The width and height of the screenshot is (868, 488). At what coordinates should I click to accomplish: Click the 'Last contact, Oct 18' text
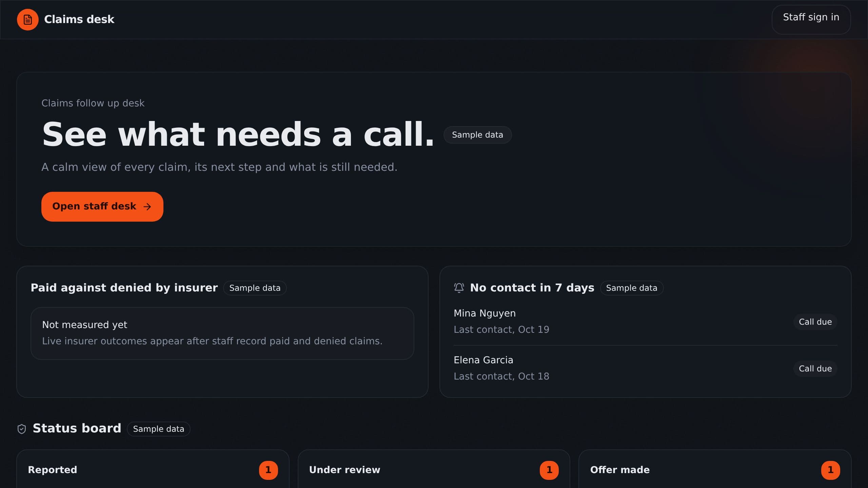point(501,376)
